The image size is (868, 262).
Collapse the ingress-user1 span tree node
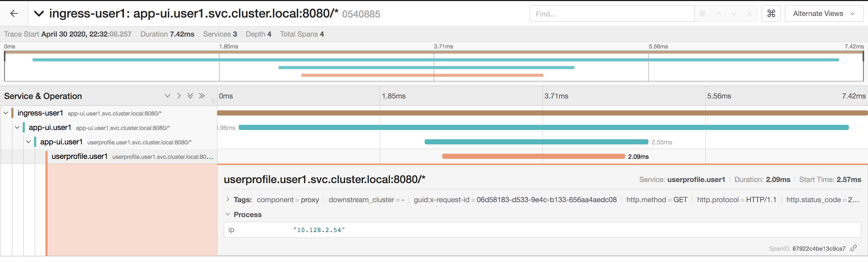click(6, 113)
